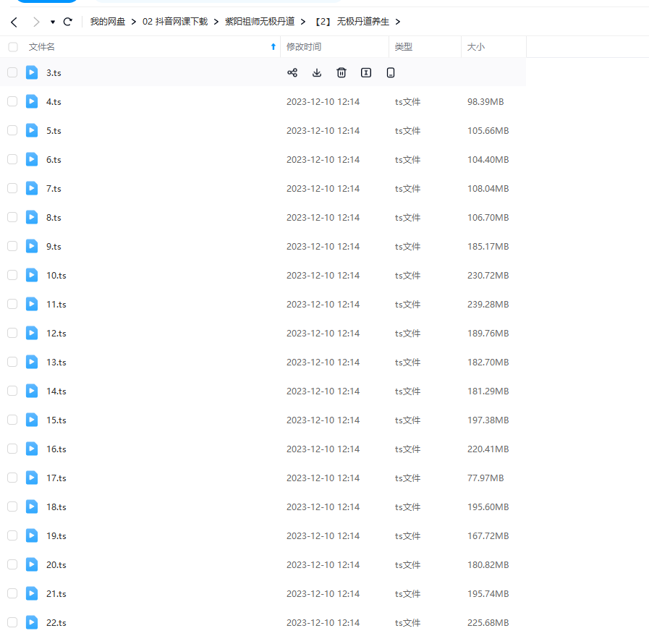The width and height of the screenshot is (649, 644).
Task: Click the video icon of 16.ts
Action: point(32,449)
